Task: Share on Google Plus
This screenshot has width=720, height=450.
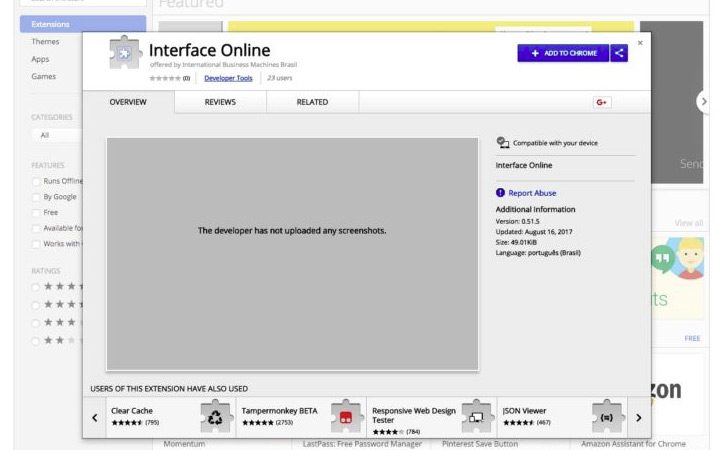Action: click(602, 102)
